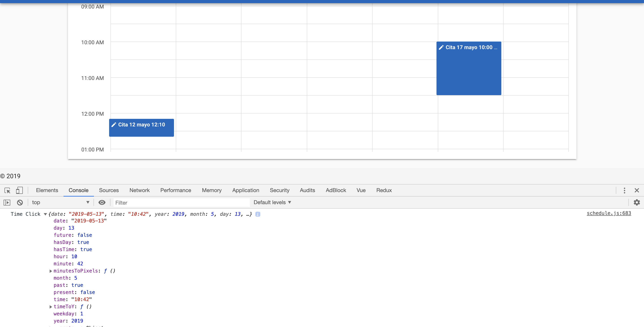
Task: Toggle the live expression eye icon
Action: (x=102, y=202)
